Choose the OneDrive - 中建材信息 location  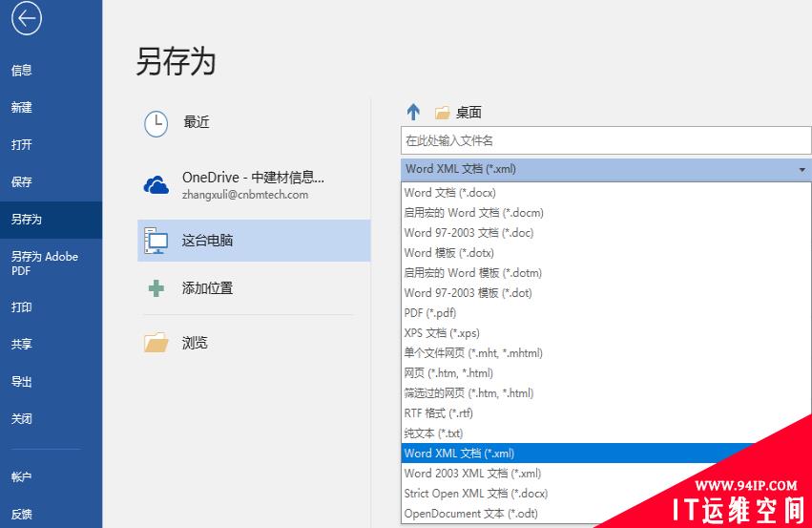click(x=254, y=185)
